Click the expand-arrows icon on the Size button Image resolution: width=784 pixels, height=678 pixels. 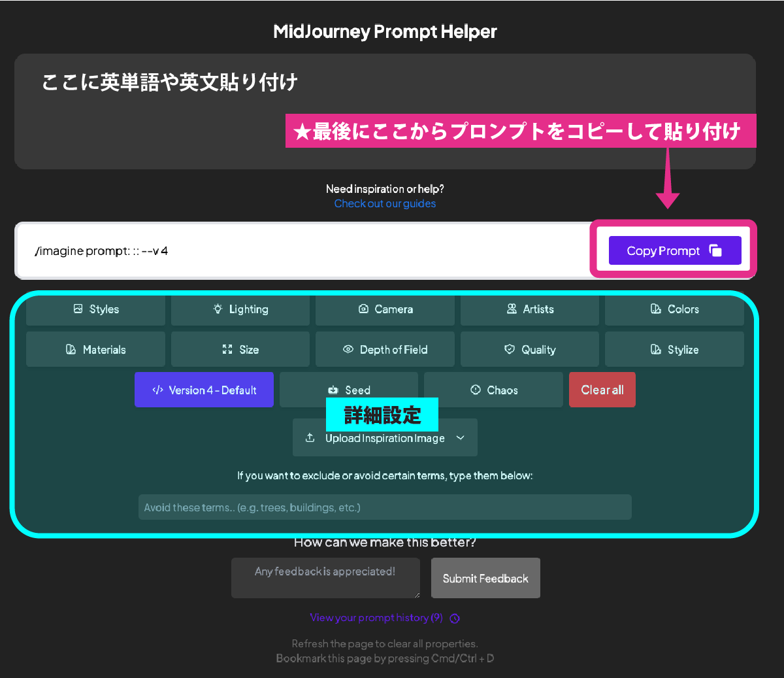(x=227, y=349)
